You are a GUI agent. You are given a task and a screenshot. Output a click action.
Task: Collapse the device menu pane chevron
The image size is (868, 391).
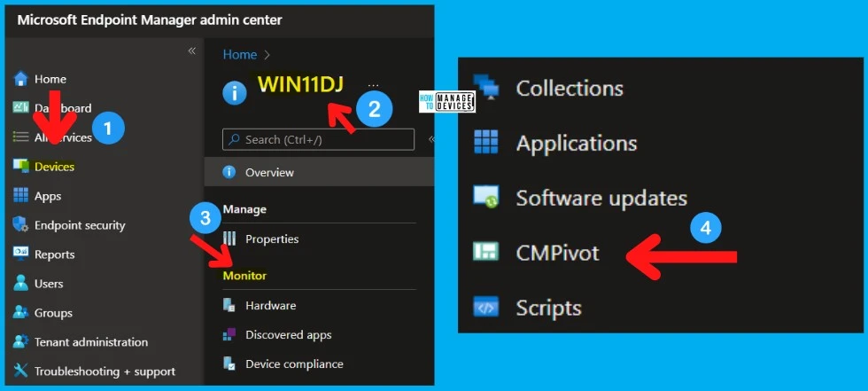point(431,139)
